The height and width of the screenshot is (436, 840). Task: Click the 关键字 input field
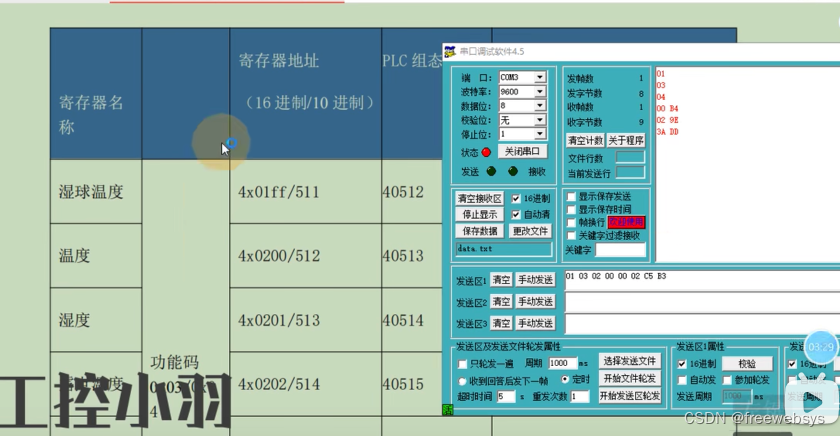coord(620,250)
